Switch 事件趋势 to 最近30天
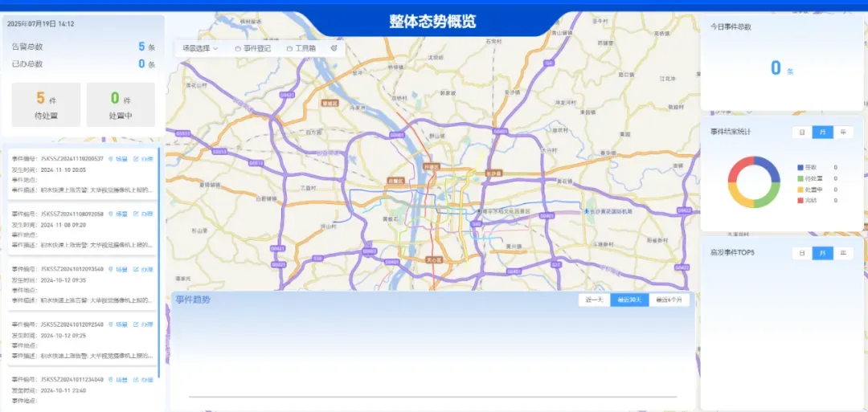This screenshot has width=868, height=412. (629, 300)
